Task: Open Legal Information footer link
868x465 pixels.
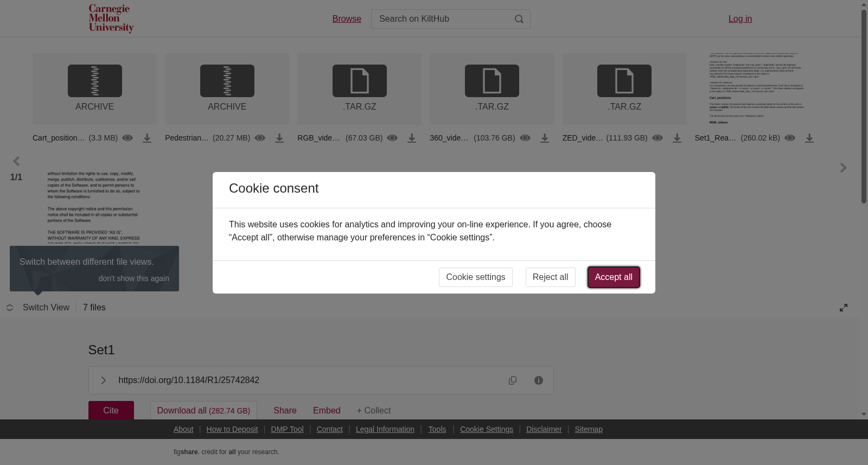Action: 385,429
